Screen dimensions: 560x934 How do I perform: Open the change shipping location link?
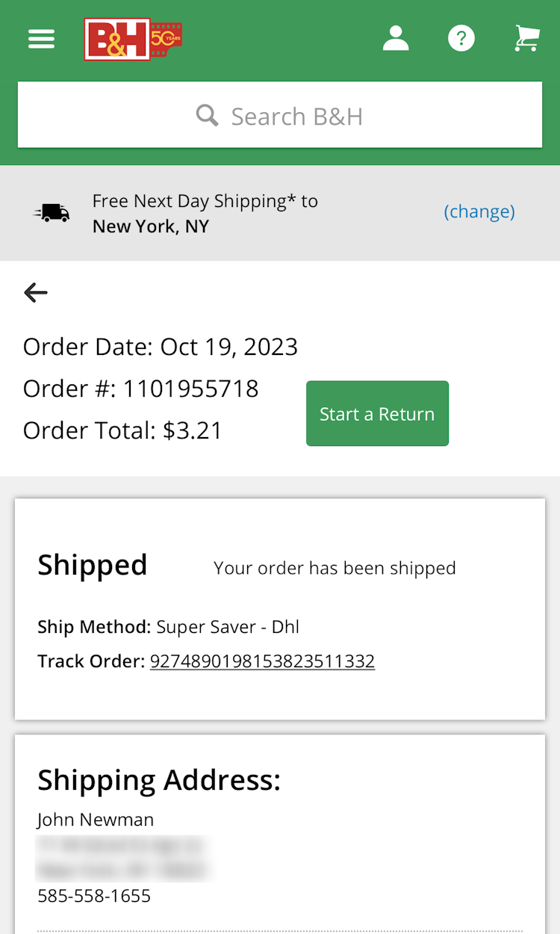tap(479, 212)
